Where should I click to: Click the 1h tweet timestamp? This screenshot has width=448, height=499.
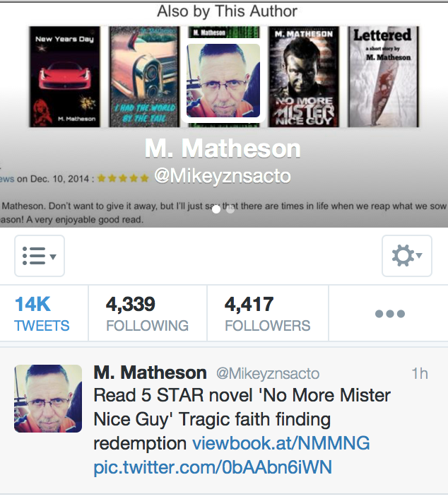(x=419, y=373)
